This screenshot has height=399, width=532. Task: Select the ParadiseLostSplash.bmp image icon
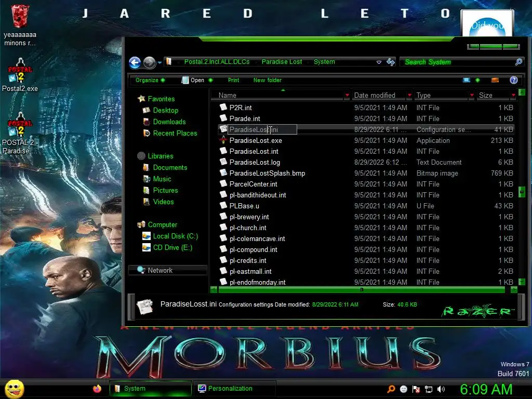coord(223,172)
